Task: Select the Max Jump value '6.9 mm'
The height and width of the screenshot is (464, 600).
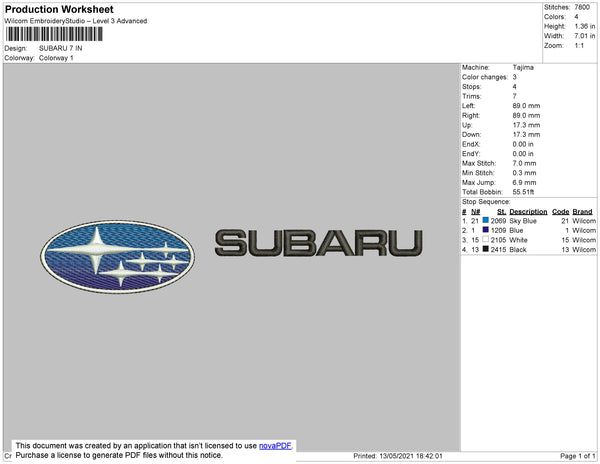Action: [x=524, y=182]
